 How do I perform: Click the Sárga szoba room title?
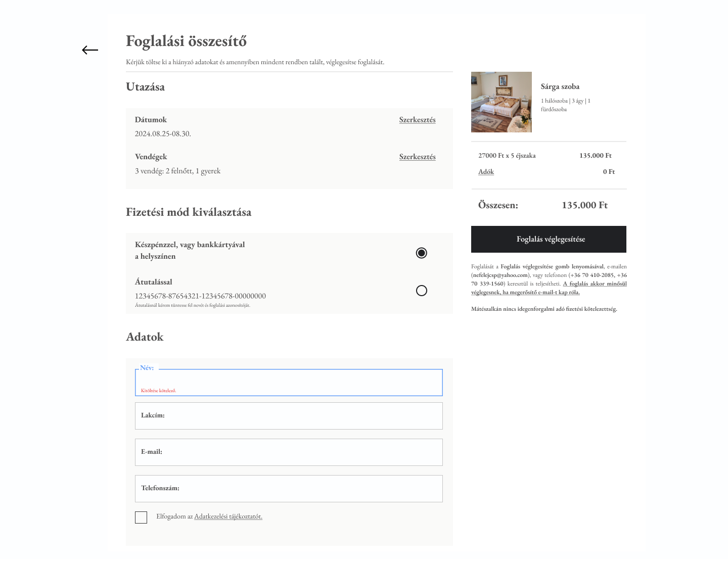[560, 86]
